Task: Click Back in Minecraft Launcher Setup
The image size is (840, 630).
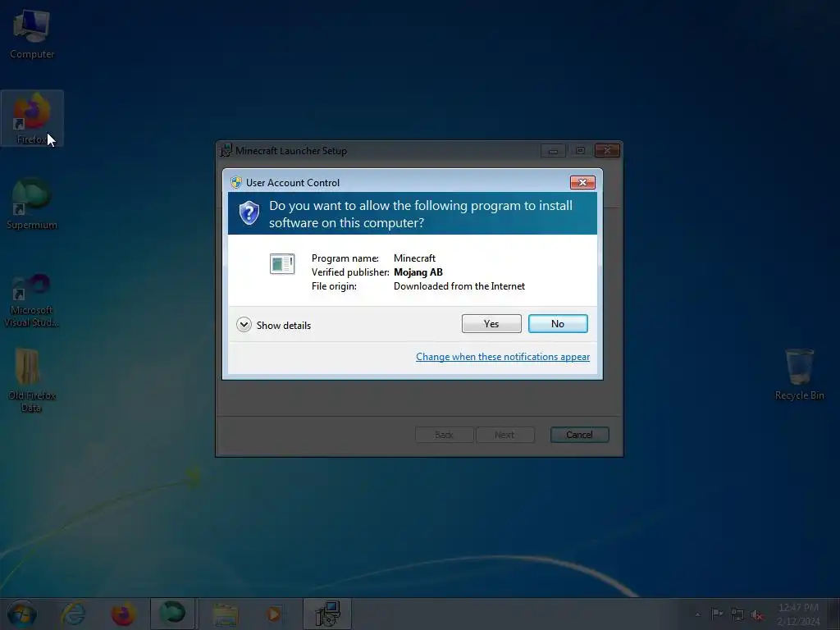Action: pyautogui.click(x=444, y=435)
